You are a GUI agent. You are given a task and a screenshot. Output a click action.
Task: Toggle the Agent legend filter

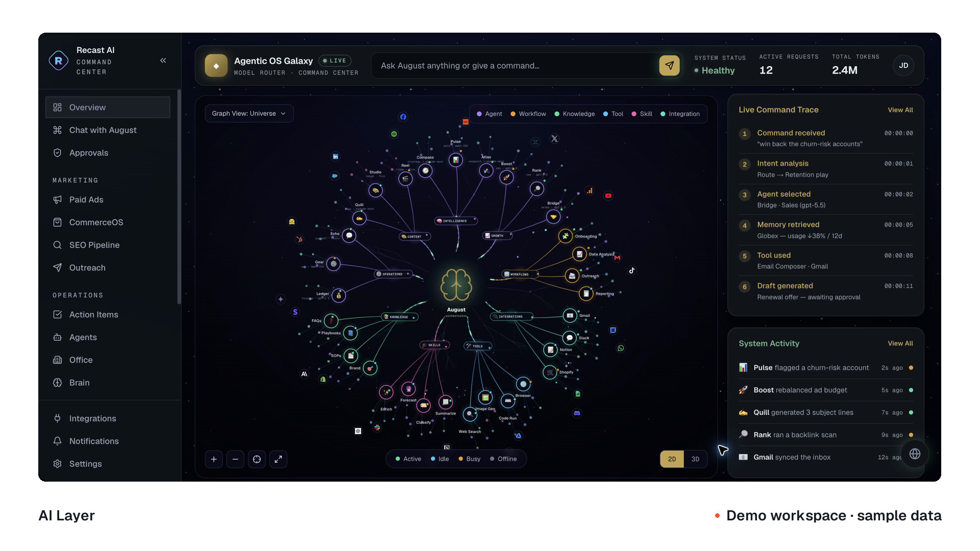[x=489, y=114]
